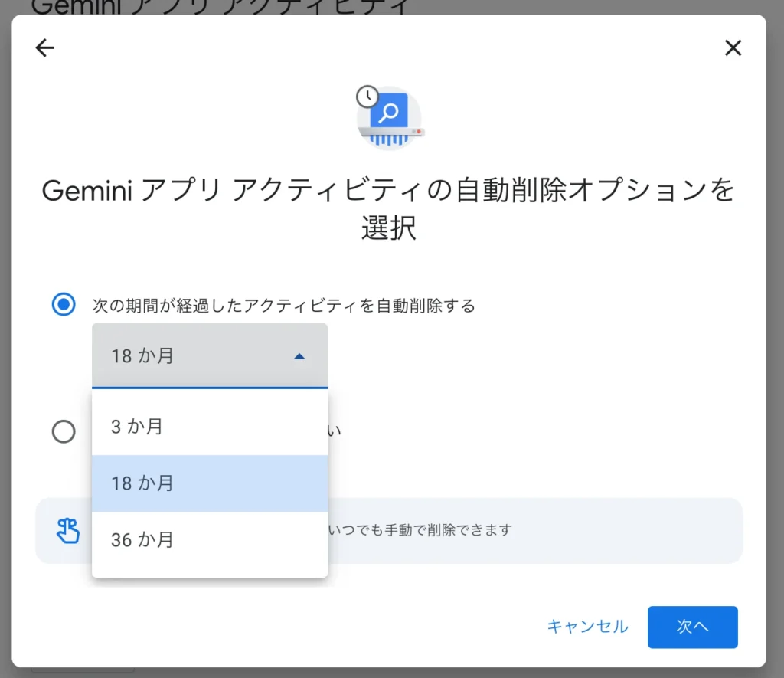Image resolution: width=784 pixels, height=678 pixels.
Task: Click the text いつでも手動で削除できます
Action: 420,529
